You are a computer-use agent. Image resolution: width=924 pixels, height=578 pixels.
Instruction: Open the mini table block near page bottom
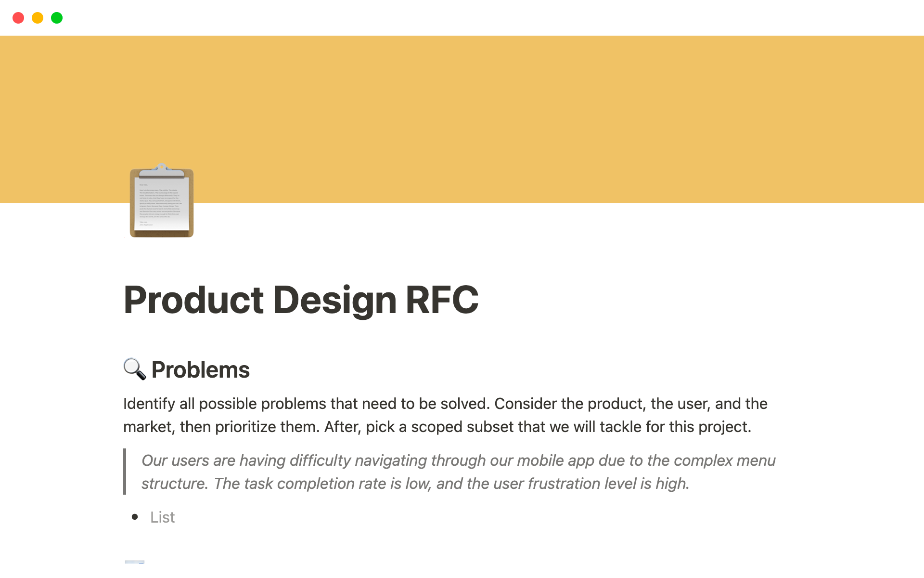pos(135,562)
